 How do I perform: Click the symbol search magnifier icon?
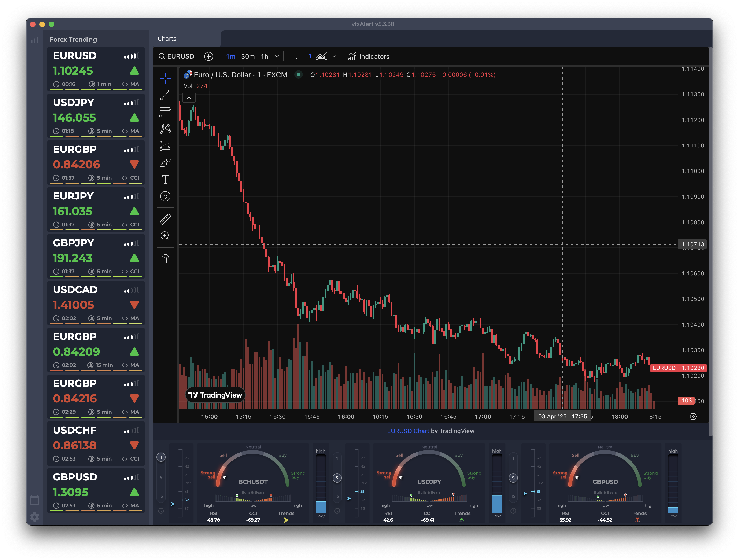(162, 56)
